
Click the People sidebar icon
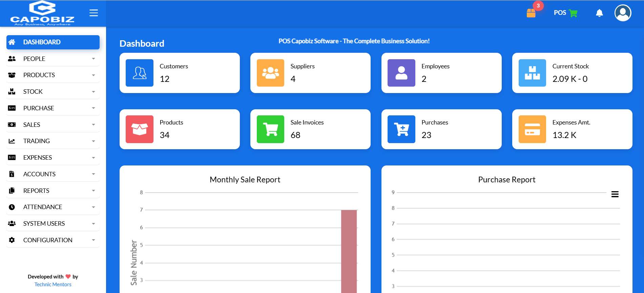(12, 59)
